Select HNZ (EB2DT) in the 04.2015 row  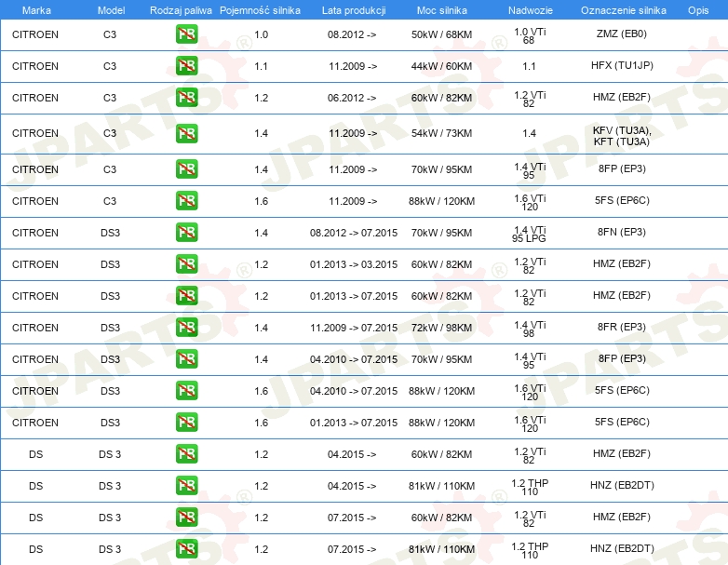click(622, 485)
